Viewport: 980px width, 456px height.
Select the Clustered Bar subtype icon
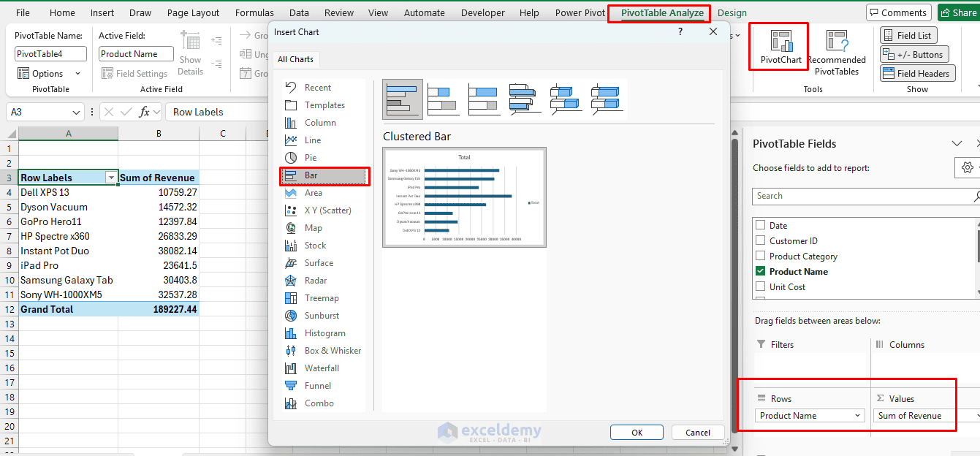[403, 99]
